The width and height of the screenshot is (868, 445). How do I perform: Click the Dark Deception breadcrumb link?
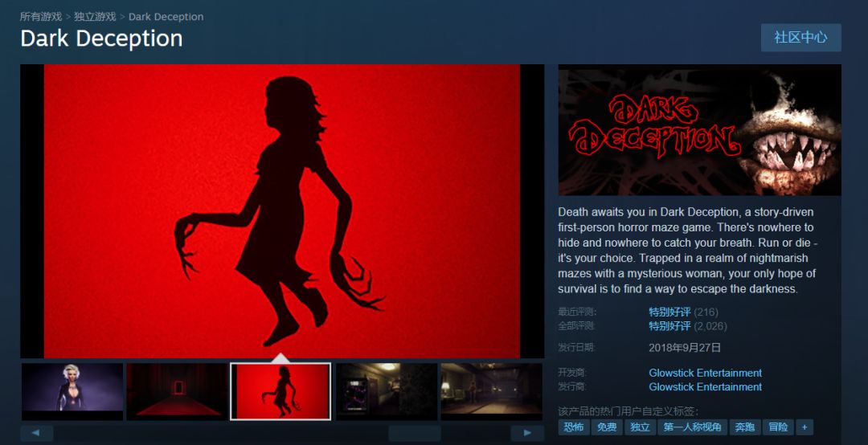point(166,17)
